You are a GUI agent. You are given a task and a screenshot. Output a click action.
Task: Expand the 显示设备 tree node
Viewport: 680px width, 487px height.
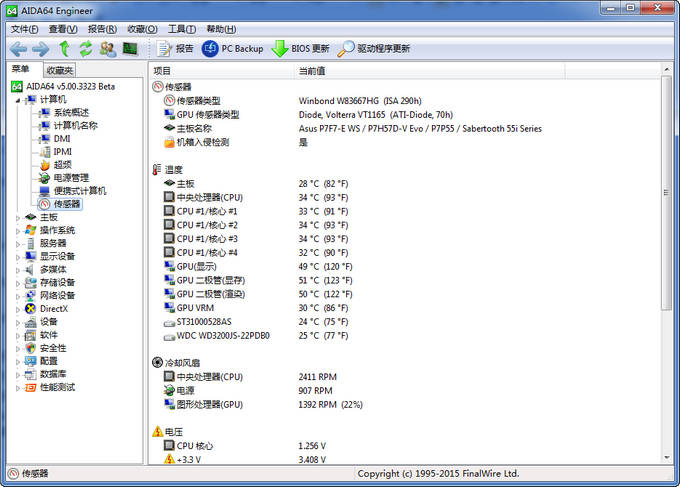coord(18,257)
